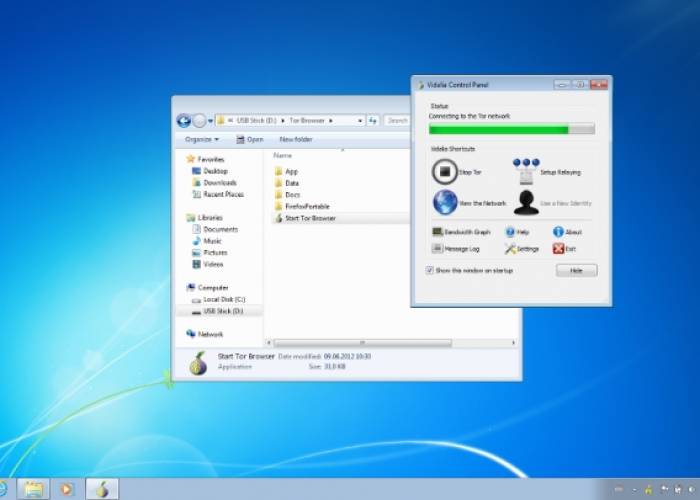Open recent locations dropdown arrow in Explorer
Screen dimensions: 700x500
[210, 121]
